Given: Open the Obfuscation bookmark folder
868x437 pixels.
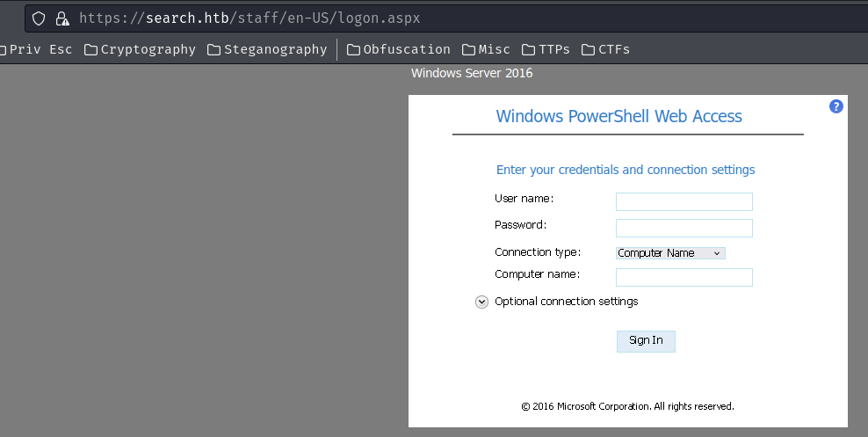Looking at the screenshot, I should pos(399,49).
